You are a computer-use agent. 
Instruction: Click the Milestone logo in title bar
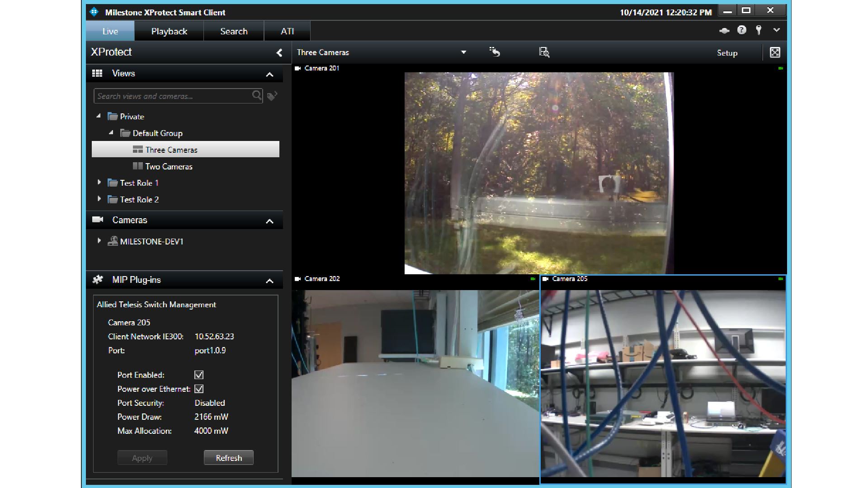(94, 12)
